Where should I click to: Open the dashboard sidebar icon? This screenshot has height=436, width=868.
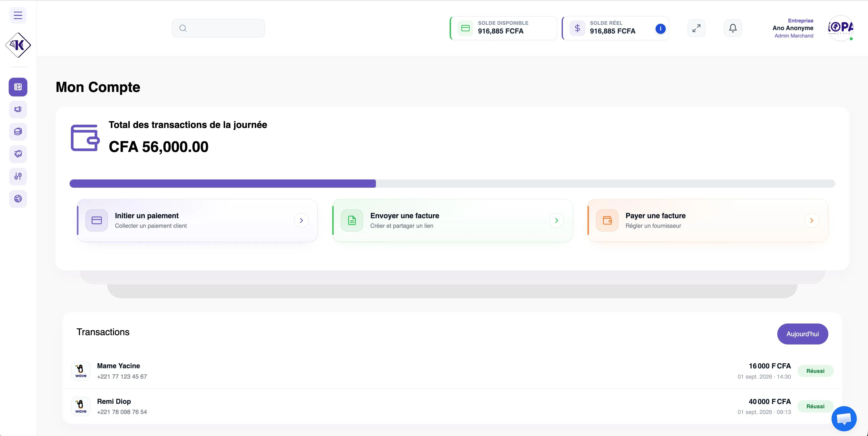[x=18, y=87]
